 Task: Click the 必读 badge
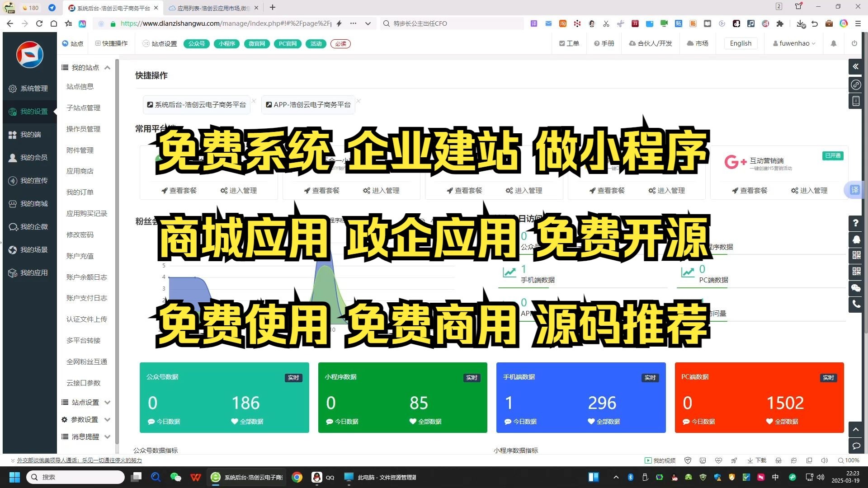[340, 44]
